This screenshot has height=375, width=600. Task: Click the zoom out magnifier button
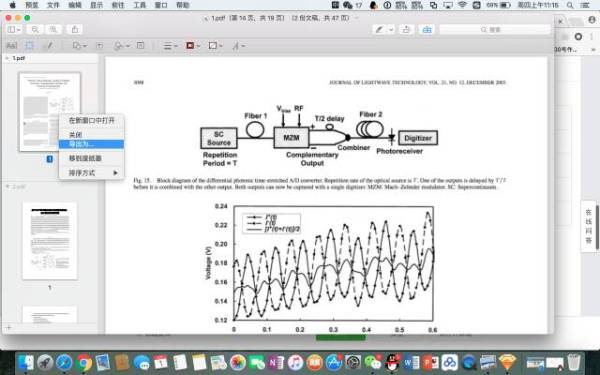(35, 29)
